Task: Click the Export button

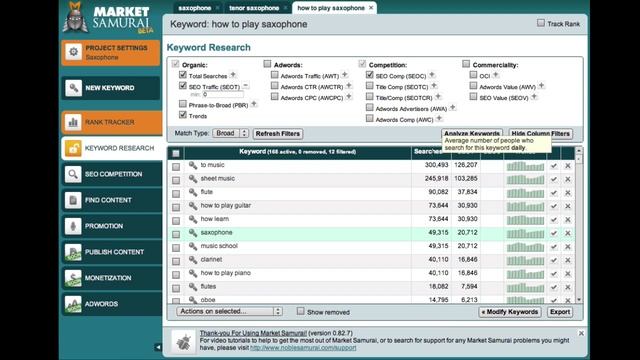Action: 560,312
